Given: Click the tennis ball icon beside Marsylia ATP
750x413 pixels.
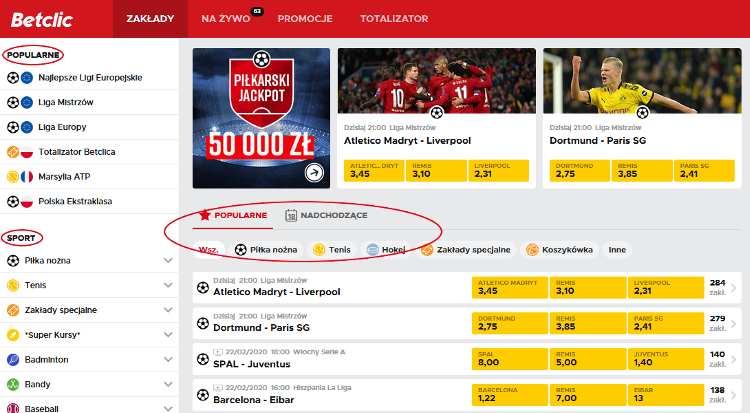Looking at the screenshot, I should tap(13, 177).
